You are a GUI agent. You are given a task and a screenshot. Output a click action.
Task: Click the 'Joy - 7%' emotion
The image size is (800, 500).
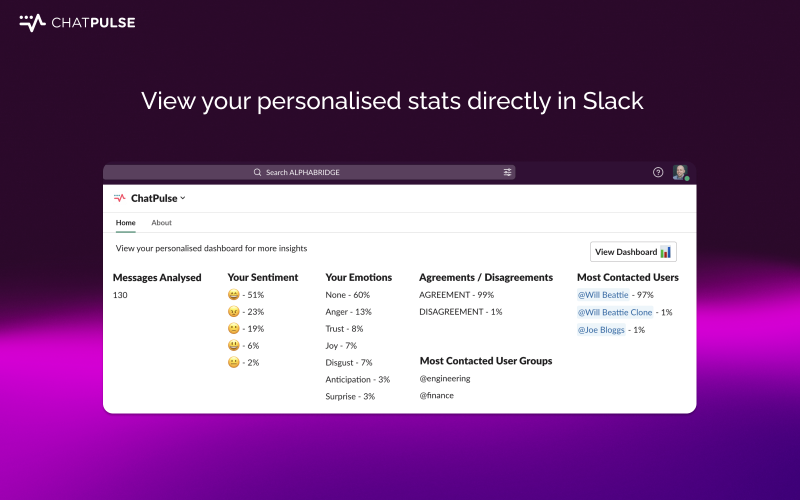341,345
